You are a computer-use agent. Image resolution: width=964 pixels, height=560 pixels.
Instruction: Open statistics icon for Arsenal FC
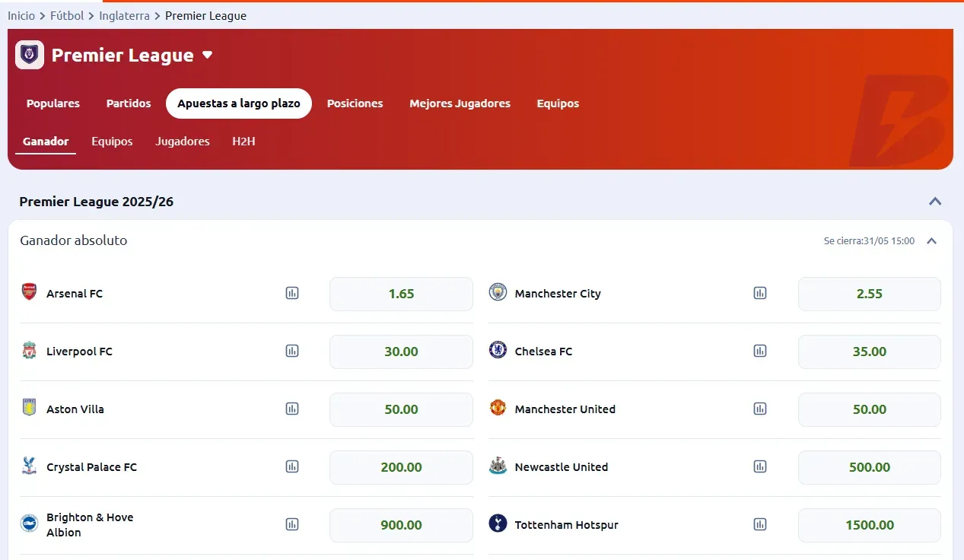coord(292,293)
